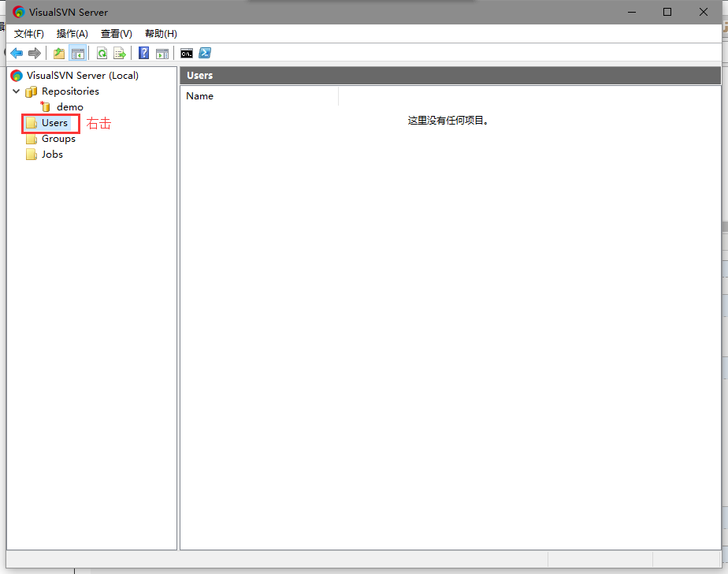Image resolution: width=728 pixels, height=574 pixels.
Task: Click the Forward arrow toolbar icon
Action: (35, 54)
